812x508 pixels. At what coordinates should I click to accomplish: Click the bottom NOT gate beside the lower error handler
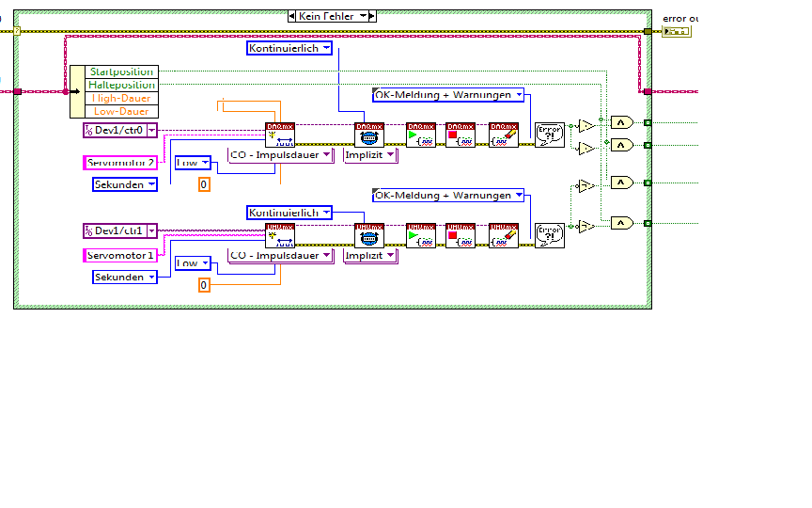click(x=586, y=227)
